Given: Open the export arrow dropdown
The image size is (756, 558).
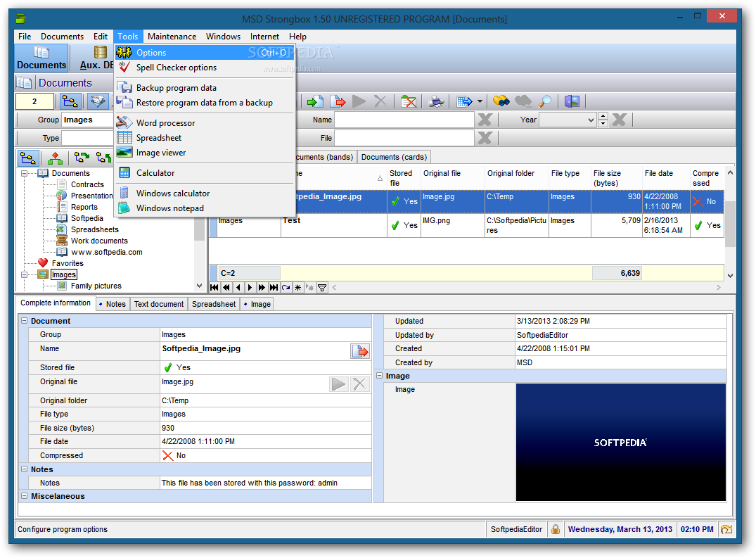Looking at the screenshot, I should coord(480,101).
